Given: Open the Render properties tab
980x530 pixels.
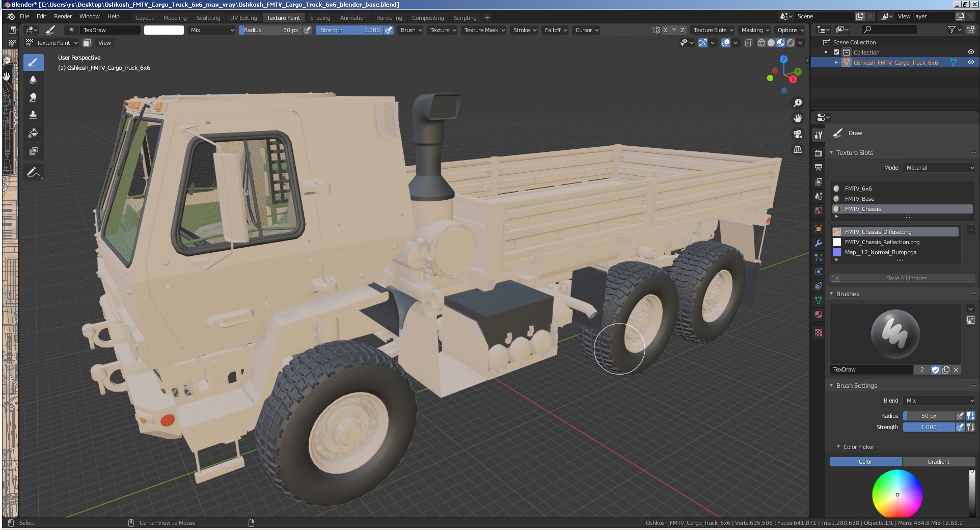Looking at the screenshot, I should (x=819, y=153).
